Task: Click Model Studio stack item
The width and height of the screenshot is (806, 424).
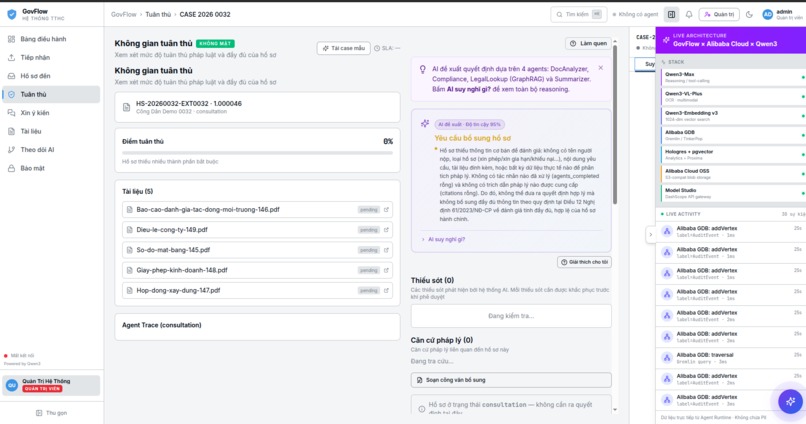Action: 732,193
